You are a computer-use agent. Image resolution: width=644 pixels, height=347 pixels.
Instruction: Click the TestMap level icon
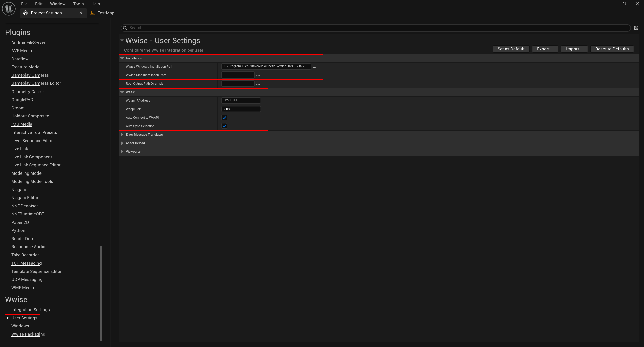[x=92, y=13]
